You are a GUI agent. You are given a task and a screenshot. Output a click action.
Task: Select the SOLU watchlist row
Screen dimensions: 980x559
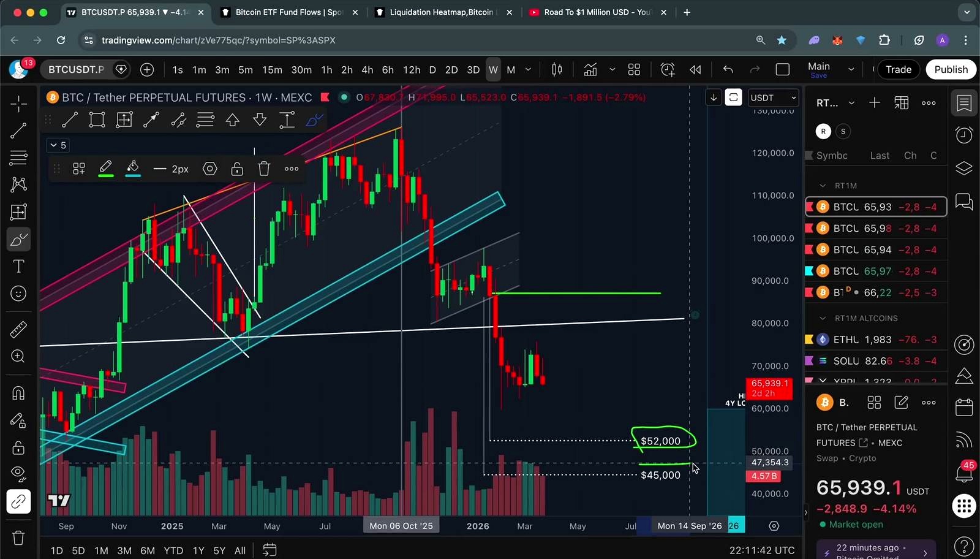tap(876, 361)
